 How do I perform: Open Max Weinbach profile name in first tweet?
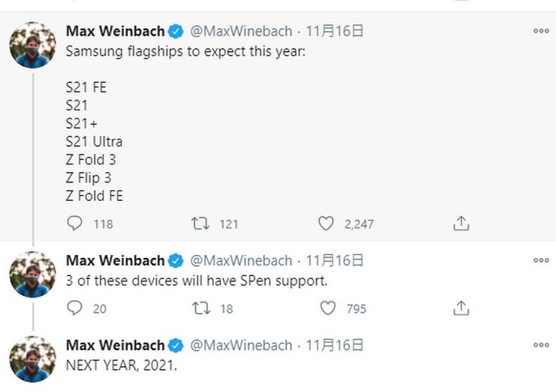click(x=116, y=31)
